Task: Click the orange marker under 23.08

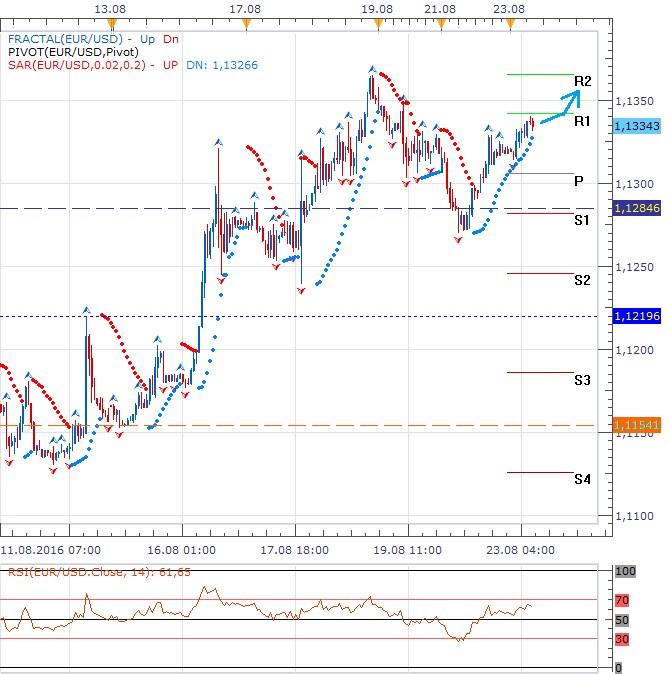Action: (511, 24)
